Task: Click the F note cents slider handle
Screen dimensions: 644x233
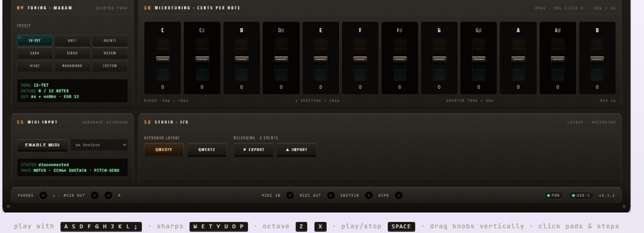Action: (x=360, y=59)
